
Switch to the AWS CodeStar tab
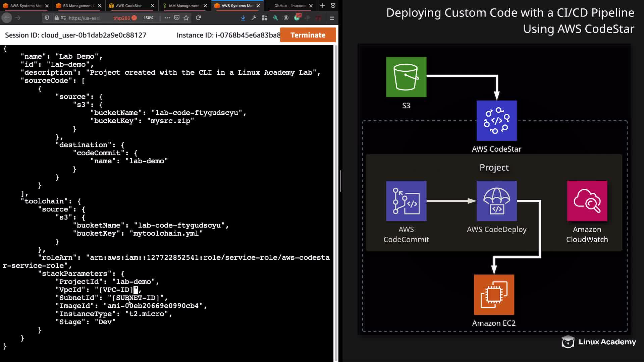(x=129, y=6)
